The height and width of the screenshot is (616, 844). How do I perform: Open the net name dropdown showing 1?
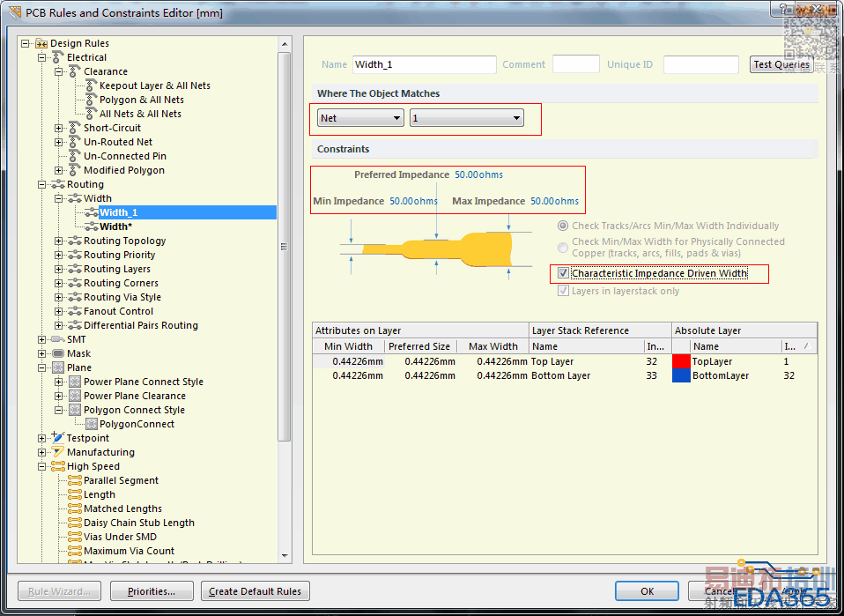(x=467, y=118)
